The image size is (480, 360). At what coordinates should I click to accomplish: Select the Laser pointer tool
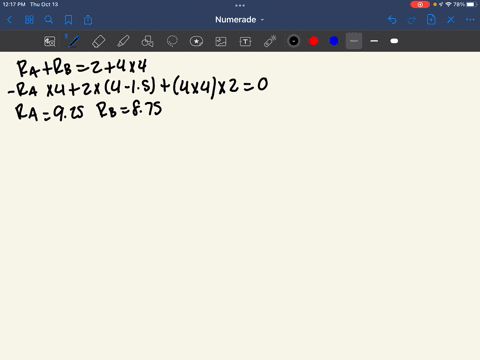(270, 41)
